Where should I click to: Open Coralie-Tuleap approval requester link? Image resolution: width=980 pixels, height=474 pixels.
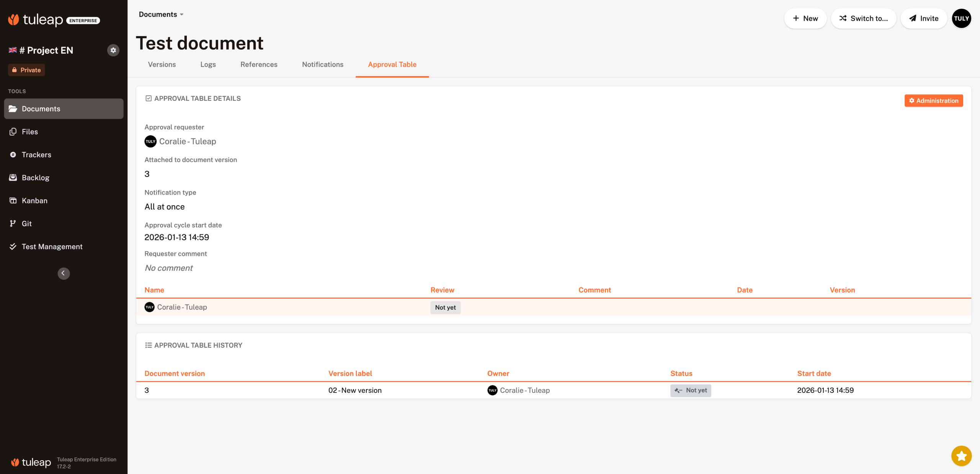pyautogui.click(x=187, y=142)
